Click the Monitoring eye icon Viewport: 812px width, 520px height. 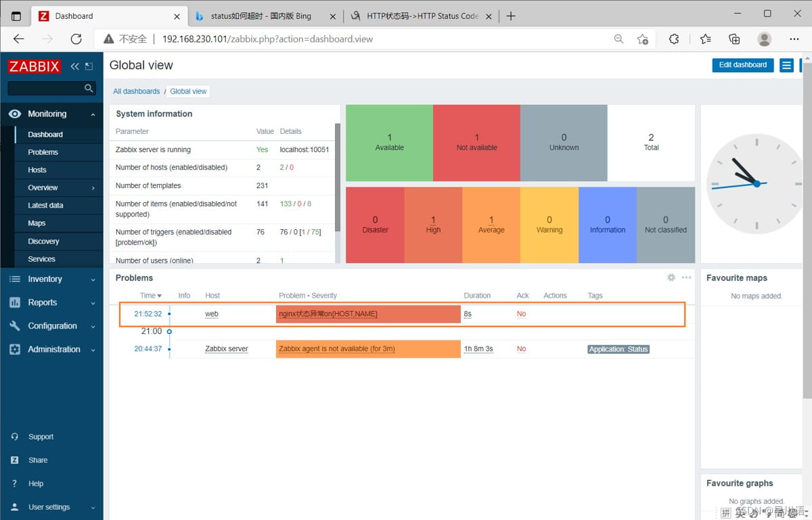click(x=15, y=114)
